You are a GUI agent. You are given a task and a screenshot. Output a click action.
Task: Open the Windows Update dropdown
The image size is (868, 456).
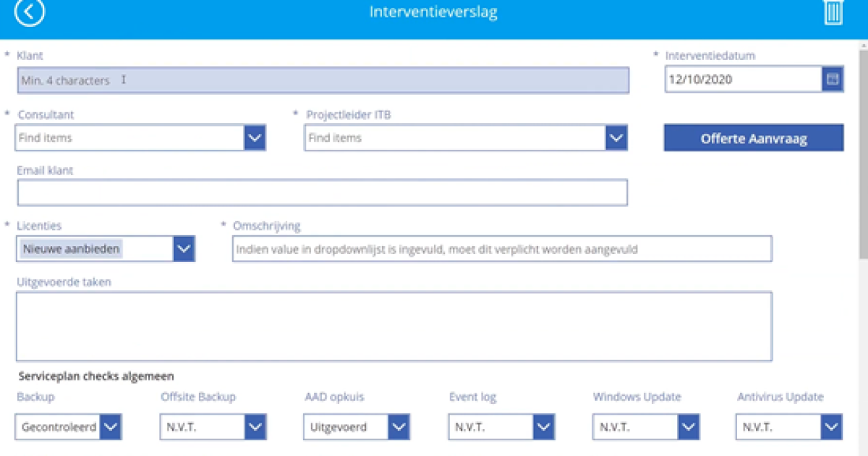[689, 427]
